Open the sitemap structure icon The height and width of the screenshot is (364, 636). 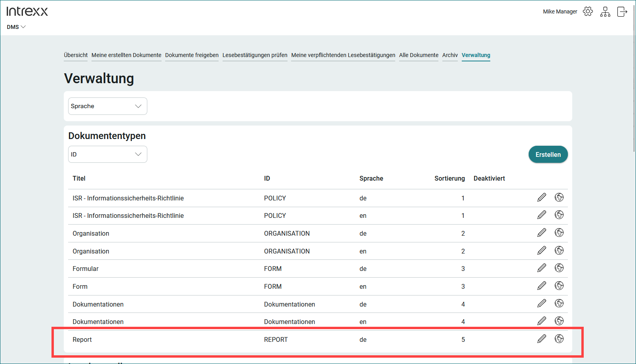pyautogui.click(x=605, y=11)
